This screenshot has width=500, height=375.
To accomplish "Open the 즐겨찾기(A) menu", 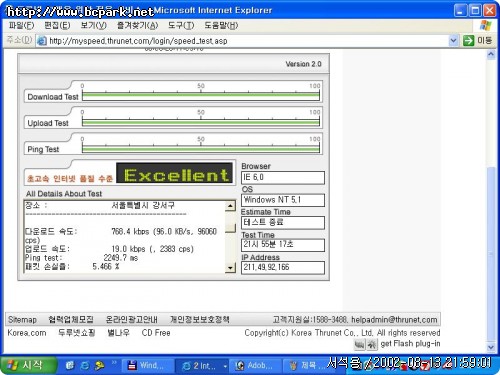I will [137, 25].
